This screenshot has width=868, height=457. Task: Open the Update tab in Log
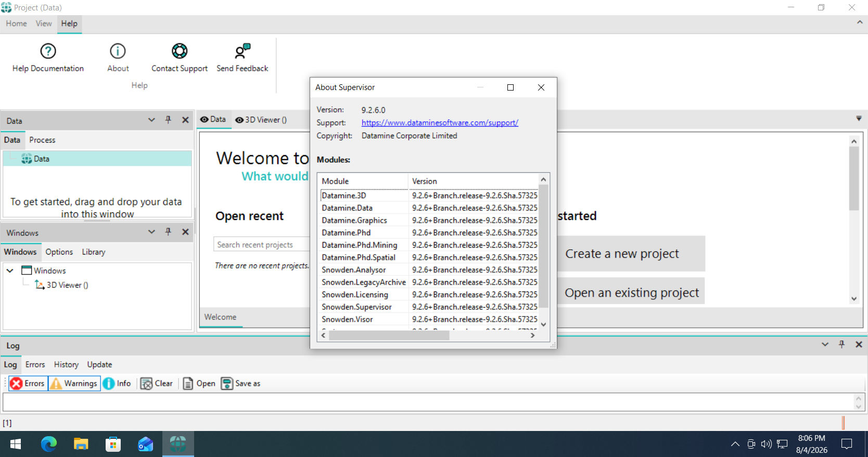click(99, 364)
